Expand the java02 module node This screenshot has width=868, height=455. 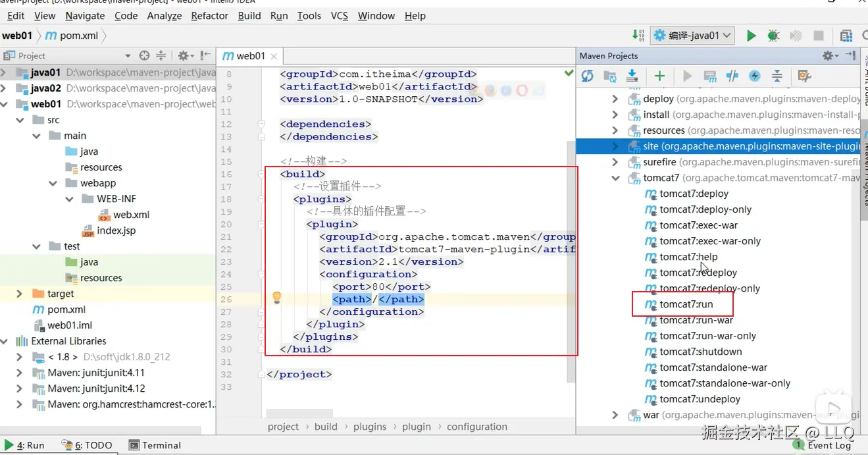4,88
